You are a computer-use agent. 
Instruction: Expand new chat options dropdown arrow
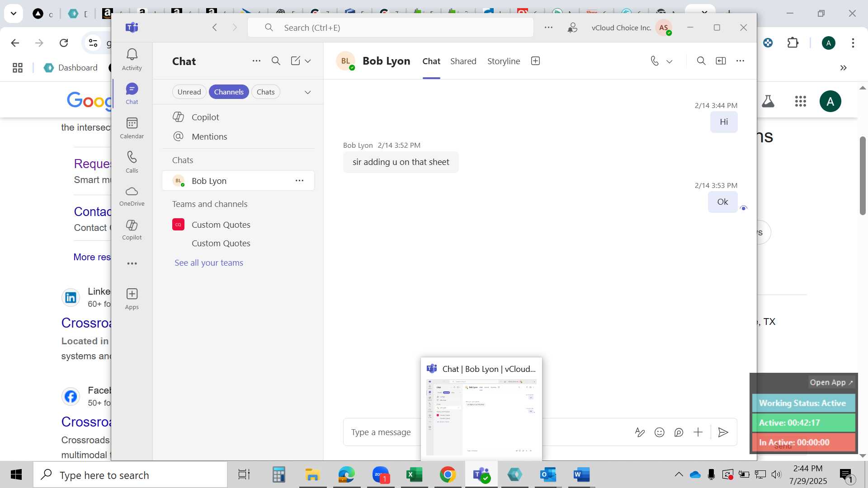pos(308,61)
